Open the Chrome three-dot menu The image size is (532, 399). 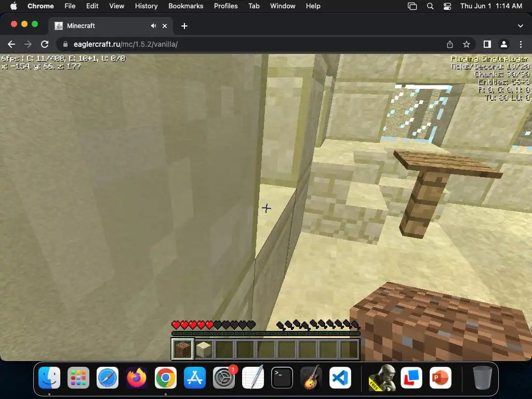pos(521,44)
